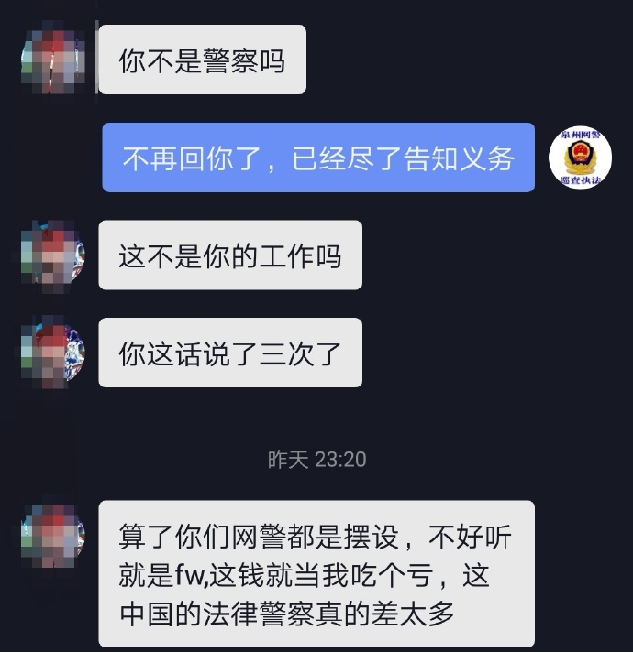633x653 pixels.
Task: Click the word fw in the last message
Action: pyautogui.click(x=189, y=575)
